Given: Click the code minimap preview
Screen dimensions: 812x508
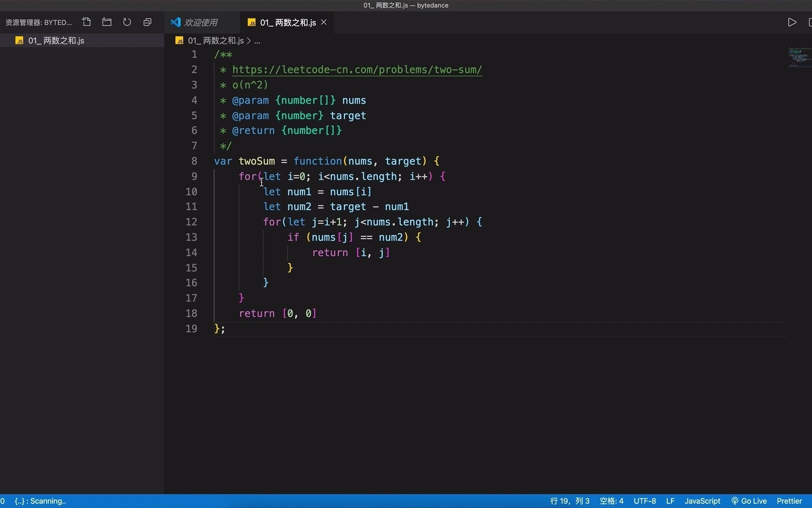Looking at the screenshot, I should click(x=799, y=57).
